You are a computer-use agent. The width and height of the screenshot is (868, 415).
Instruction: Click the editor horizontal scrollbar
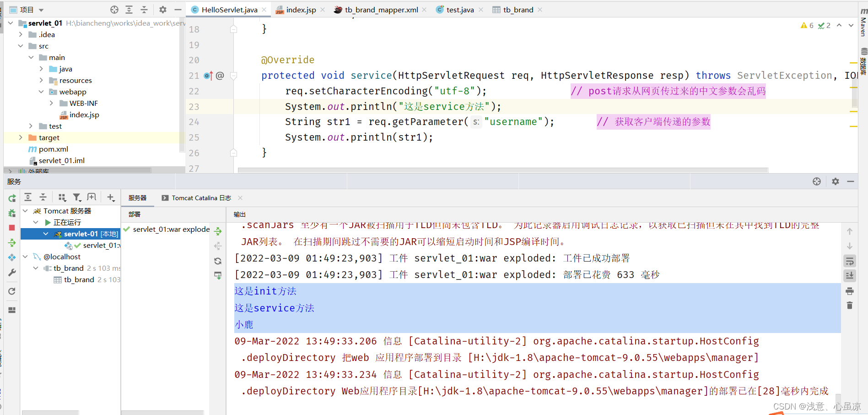pyautogui.click(x=503, y=170)
